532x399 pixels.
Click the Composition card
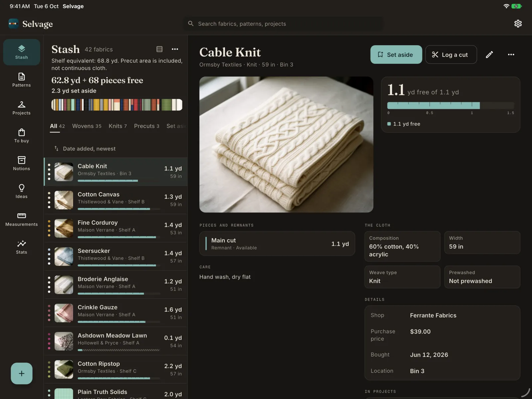coord(402,246)
